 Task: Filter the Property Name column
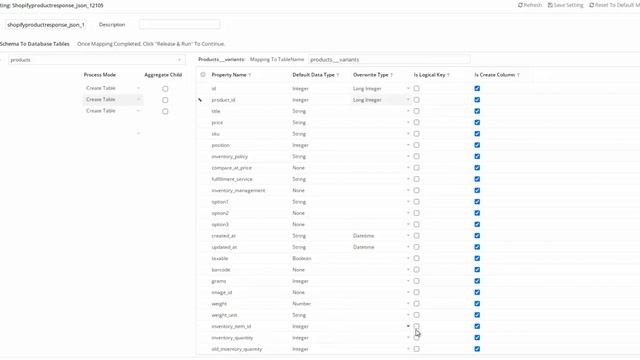(x=250, y=75)
